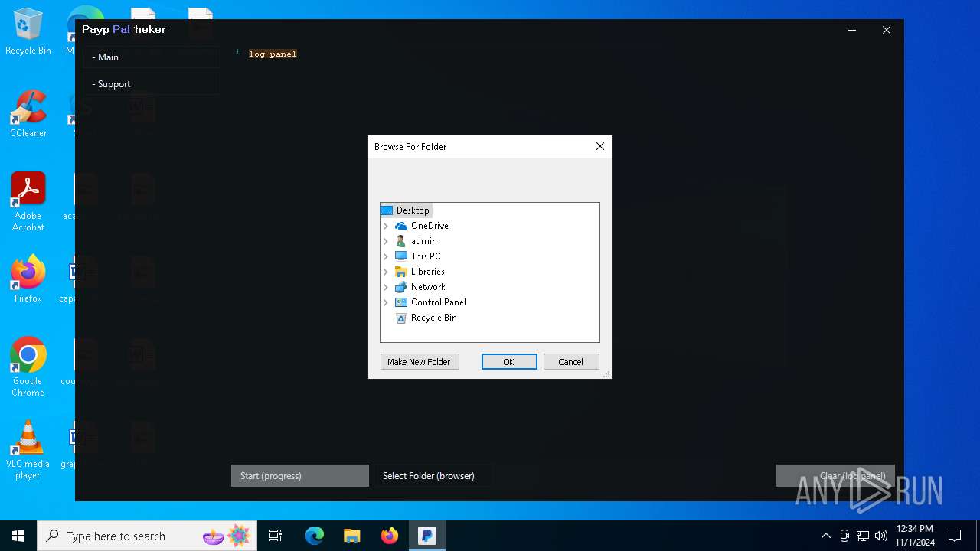
Task: Click Make New Folder button
Action: [x=420, y=362]
